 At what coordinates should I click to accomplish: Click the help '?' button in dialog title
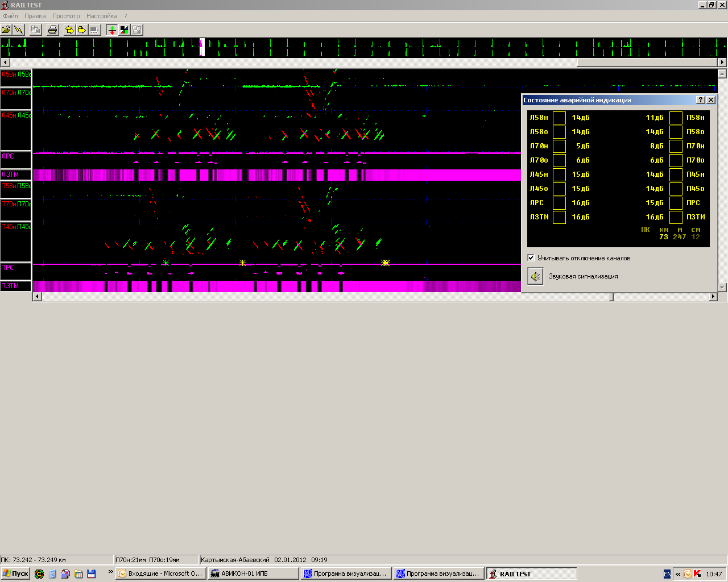pos(701,100)
